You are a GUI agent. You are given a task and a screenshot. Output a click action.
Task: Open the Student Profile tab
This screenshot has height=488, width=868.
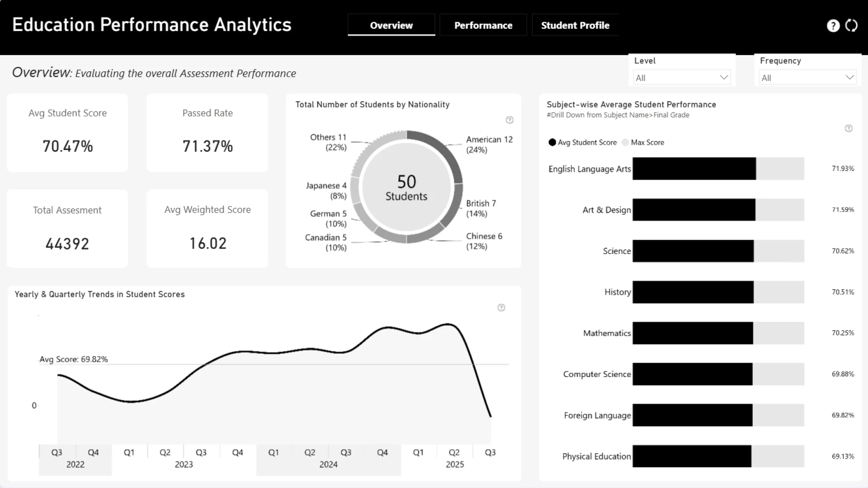[x=575, y=25]
